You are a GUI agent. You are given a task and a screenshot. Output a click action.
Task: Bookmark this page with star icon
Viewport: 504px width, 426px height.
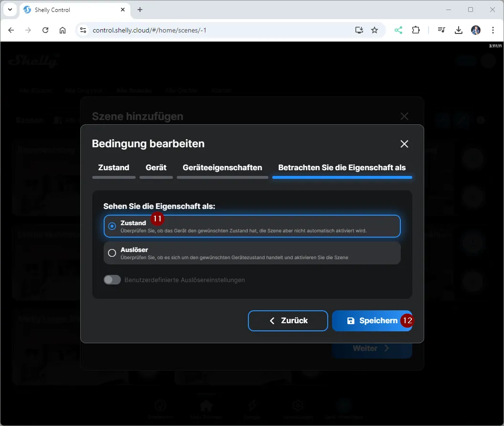coord(375,30)
